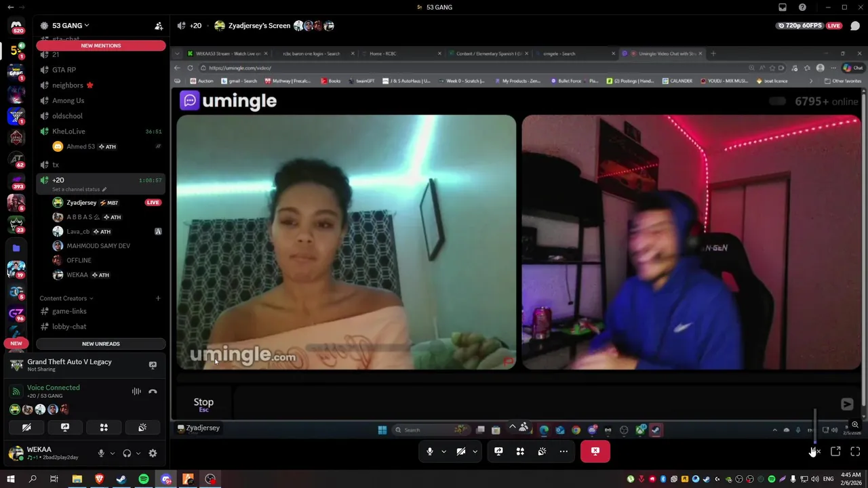The image size is (868, 488).
Task: Click the share screen button in voice panel
Action: 65,428
